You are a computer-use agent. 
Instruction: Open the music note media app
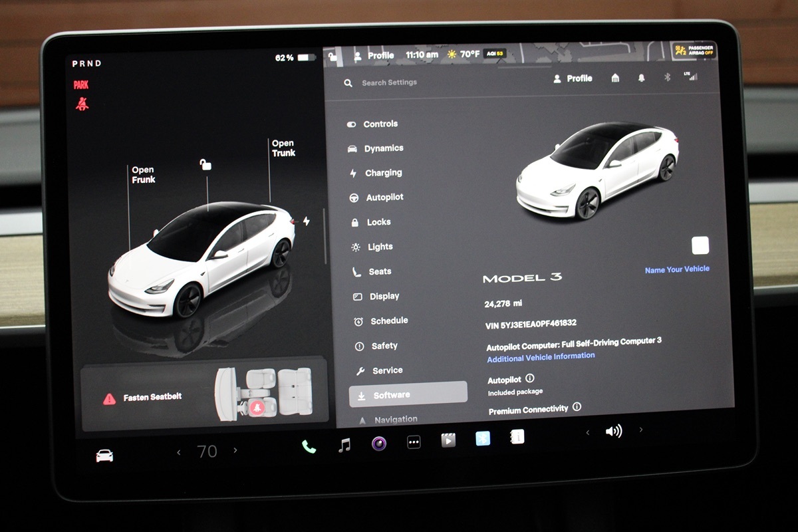click(344, 445)
